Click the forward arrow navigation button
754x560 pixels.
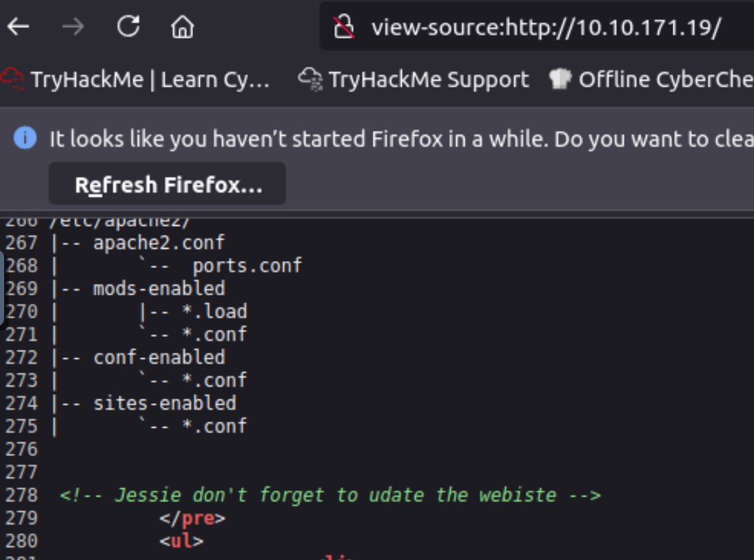click(73, 27)
